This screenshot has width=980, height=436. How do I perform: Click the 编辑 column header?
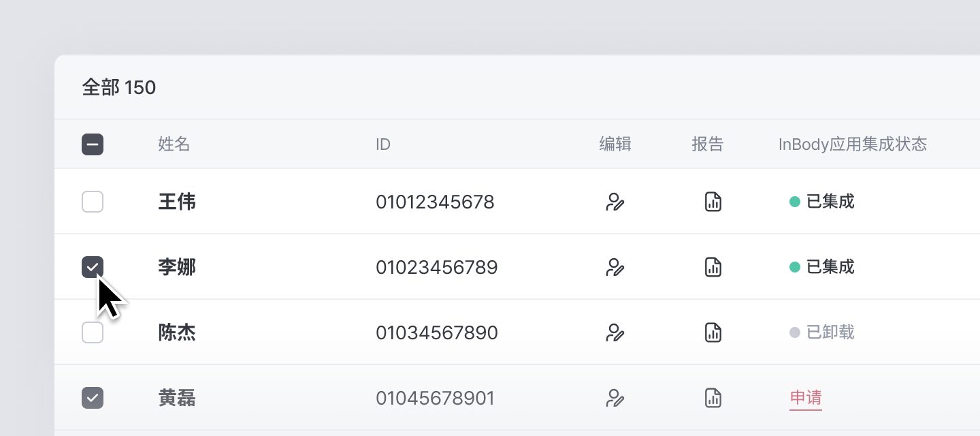click(615, 144)
